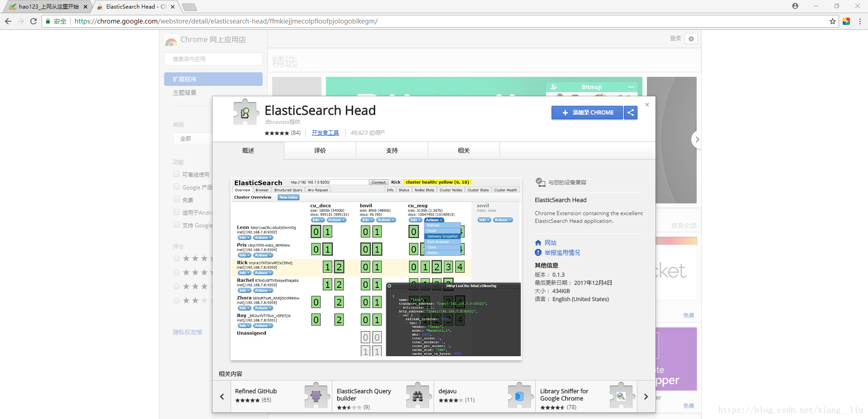Open the 网站 link
Viewport: 868px width, 419px height.
point(551,243)
